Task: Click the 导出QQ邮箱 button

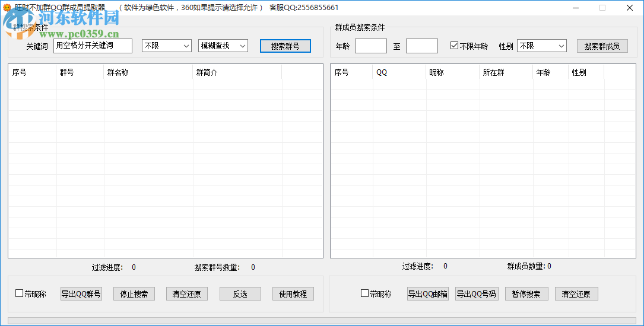Action: (427, 293)
